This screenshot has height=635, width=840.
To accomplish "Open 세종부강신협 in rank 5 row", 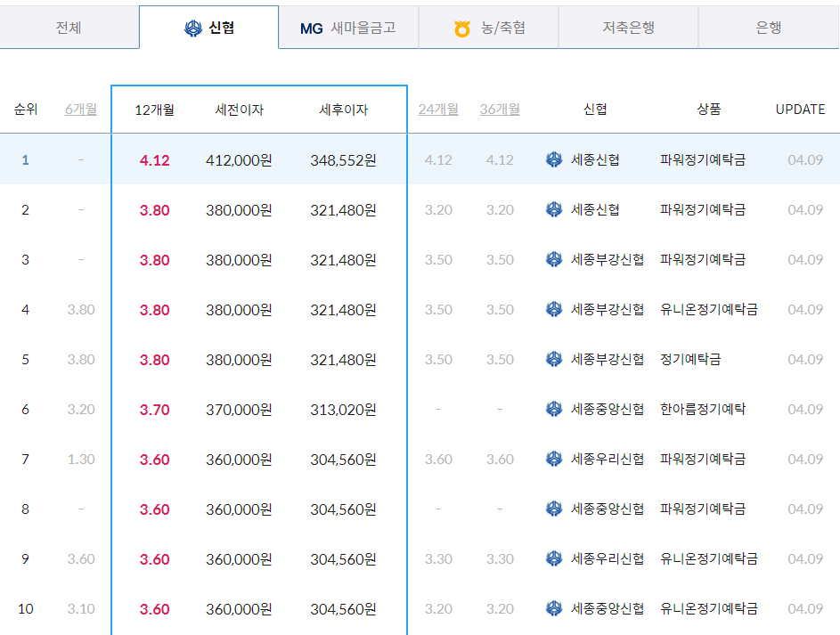I will pos(608,359).
